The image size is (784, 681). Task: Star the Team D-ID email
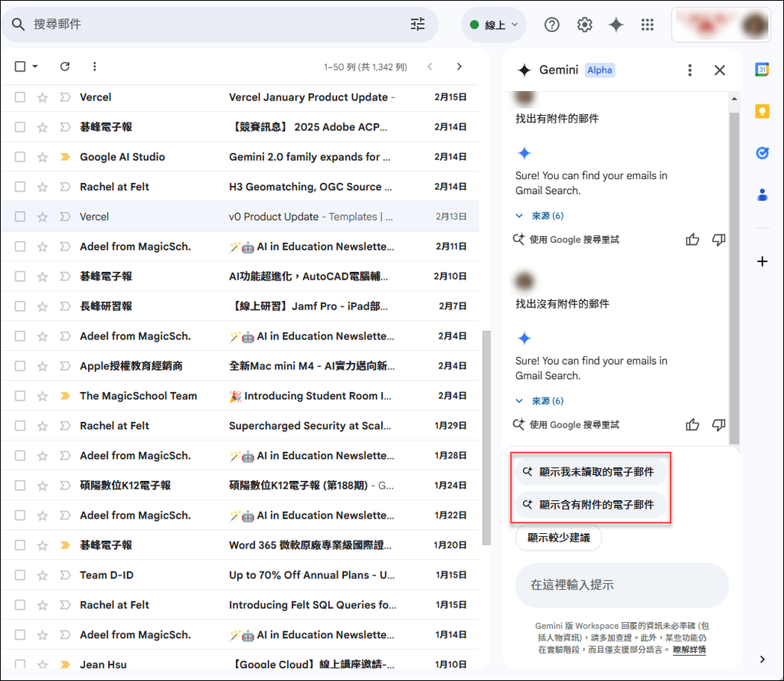(43, 575)
